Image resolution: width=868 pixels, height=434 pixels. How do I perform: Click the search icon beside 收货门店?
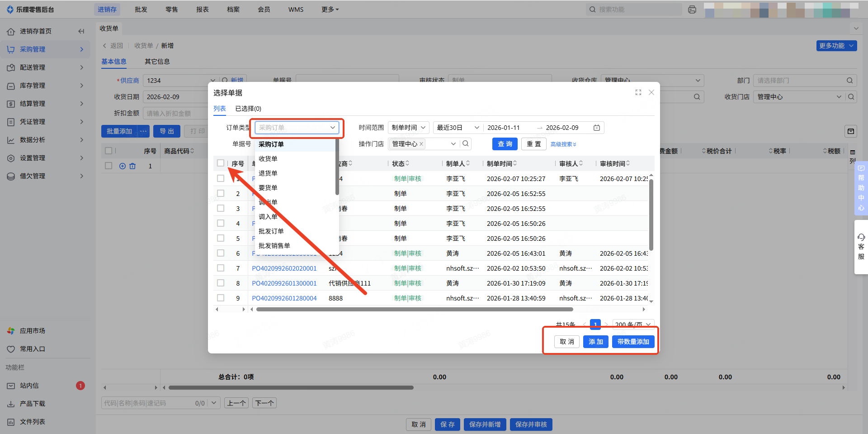(x=851, y=97)
